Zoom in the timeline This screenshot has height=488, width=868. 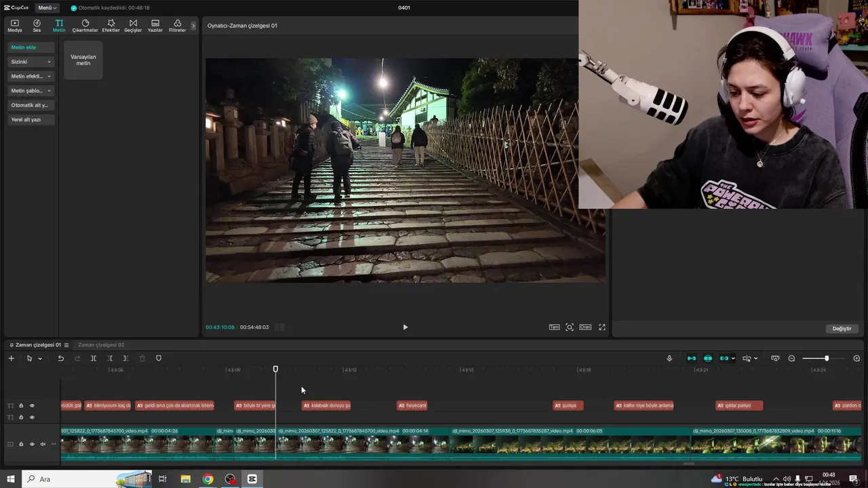pyautogui.click(x=856, y=359)
